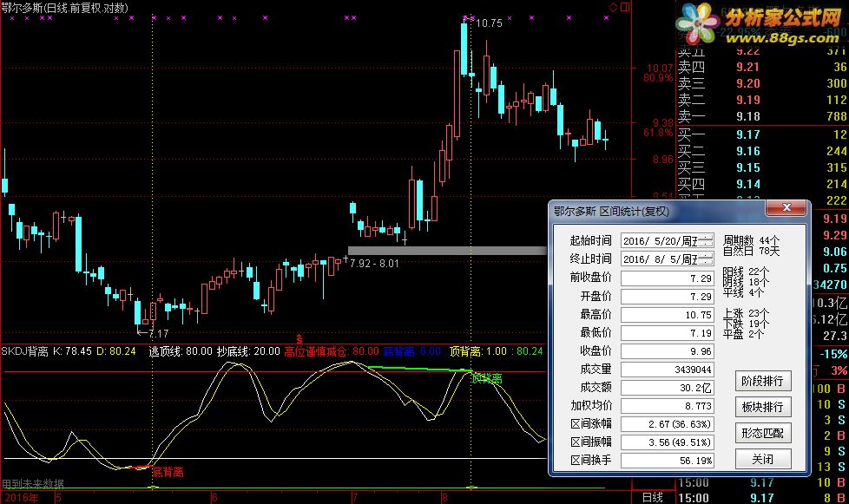Click the 日线 period label
Screen dimensions: 849x504
point(653,498)
